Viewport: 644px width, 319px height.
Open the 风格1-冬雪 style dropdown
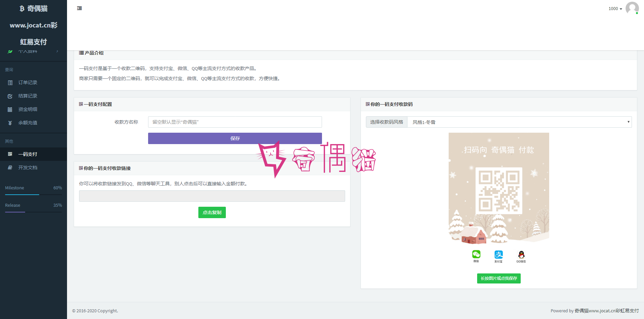click(x=519, y=122)
